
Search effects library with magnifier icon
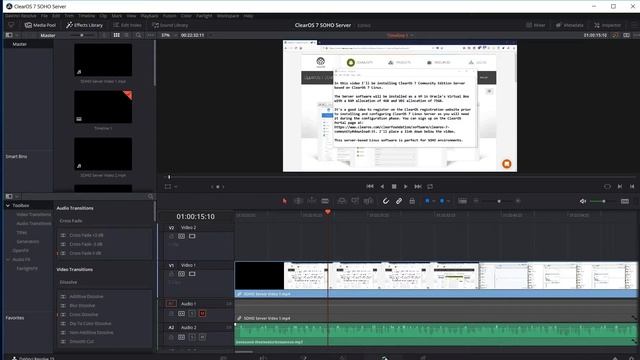(x=150, y=196)
